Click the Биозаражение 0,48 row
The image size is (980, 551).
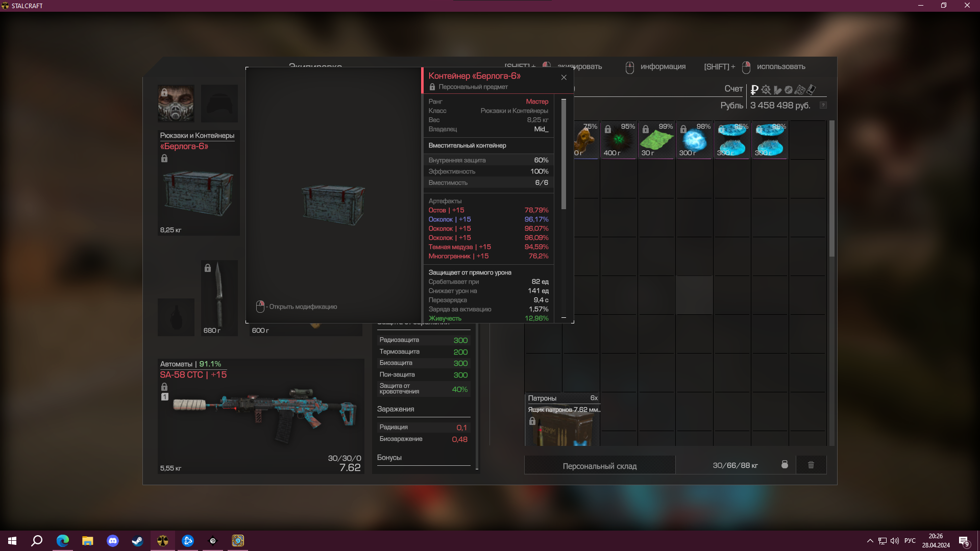(424, 439)
